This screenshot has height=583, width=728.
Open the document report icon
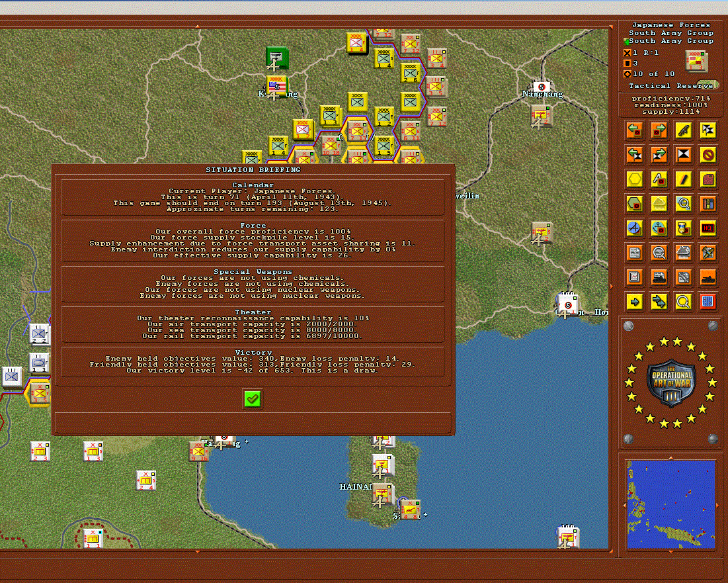pos(634,253)
